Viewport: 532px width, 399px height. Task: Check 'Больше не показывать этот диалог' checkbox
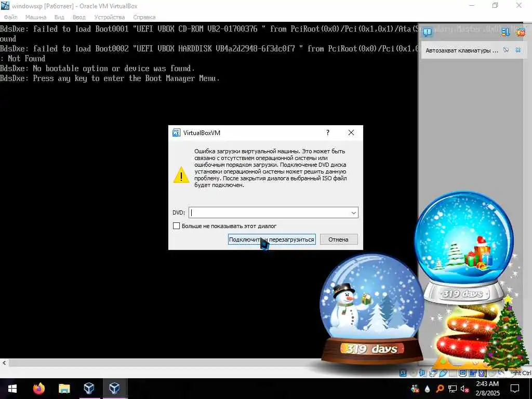pyautogui.click(x=177, y=226)
